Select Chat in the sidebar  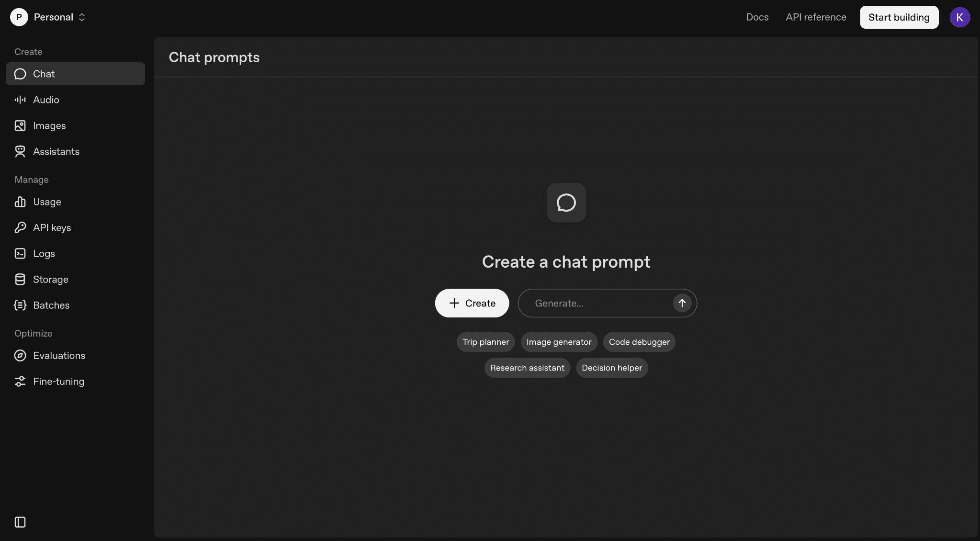point(75,74)
